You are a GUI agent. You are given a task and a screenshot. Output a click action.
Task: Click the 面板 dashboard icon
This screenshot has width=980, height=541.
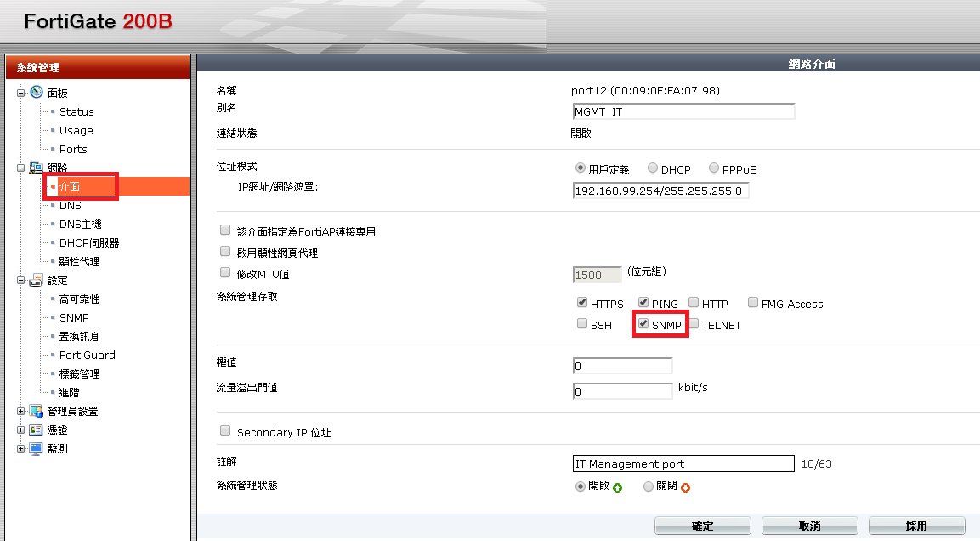(x=37, y=93)
